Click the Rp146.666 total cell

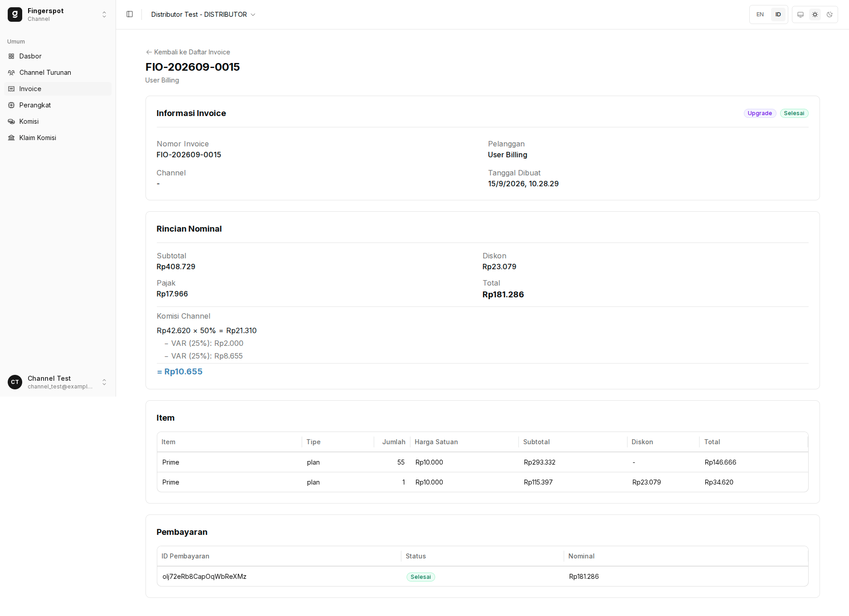[x=721, y=462]
